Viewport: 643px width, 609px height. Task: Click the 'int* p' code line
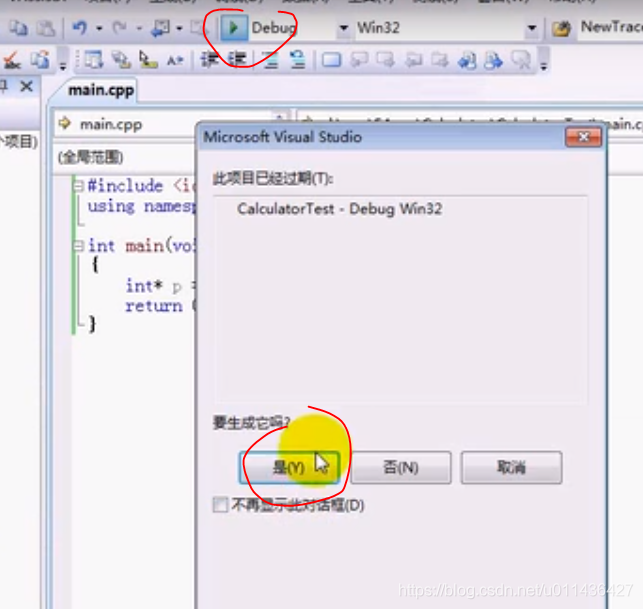(160, 286)
